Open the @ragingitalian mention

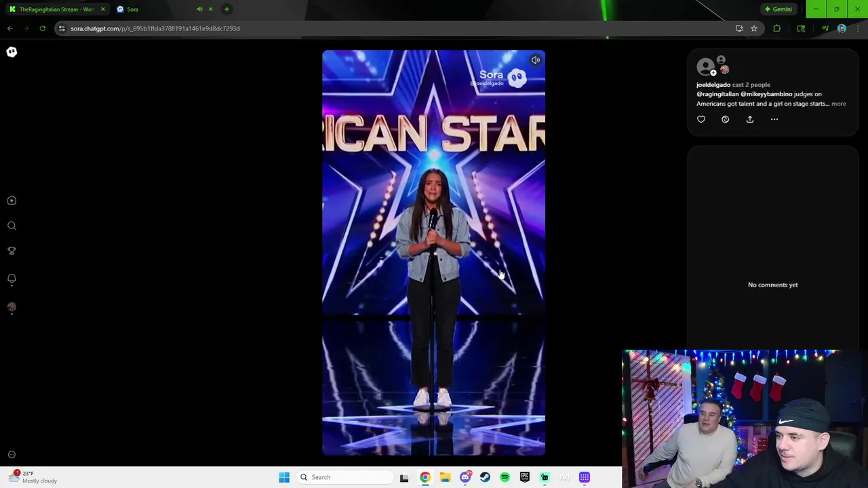[x=717, y=94]
